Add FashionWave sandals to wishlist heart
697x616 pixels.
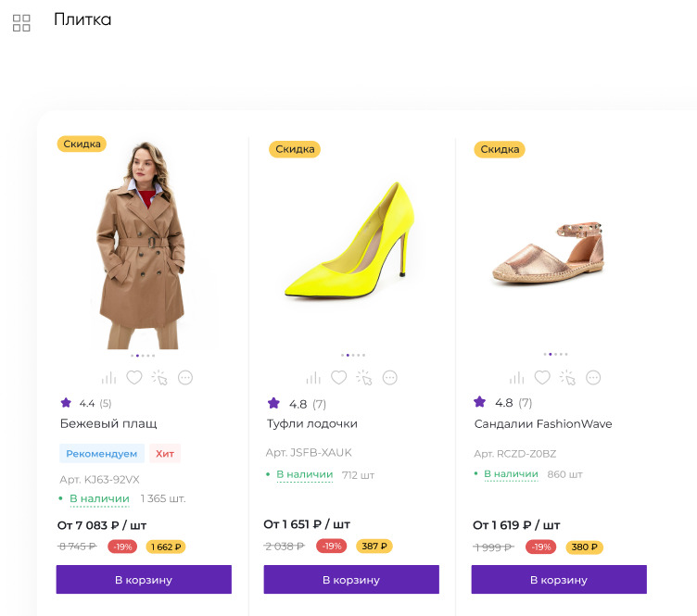(x=542, y=378)
